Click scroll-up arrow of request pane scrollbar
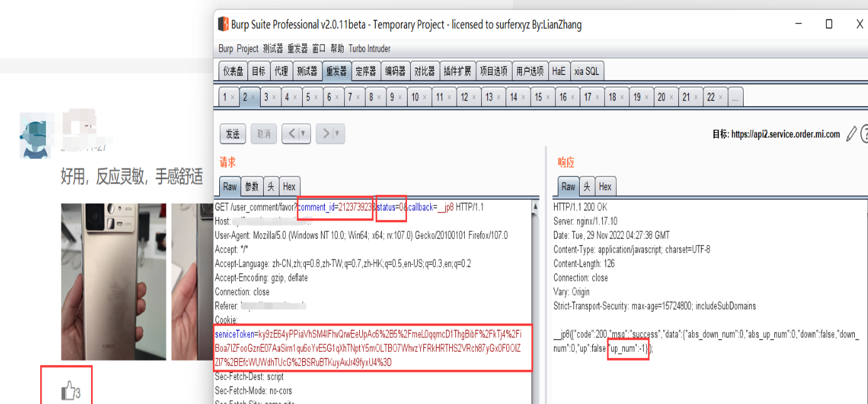This screenshot has width=868, height=404. pos(534,206)
